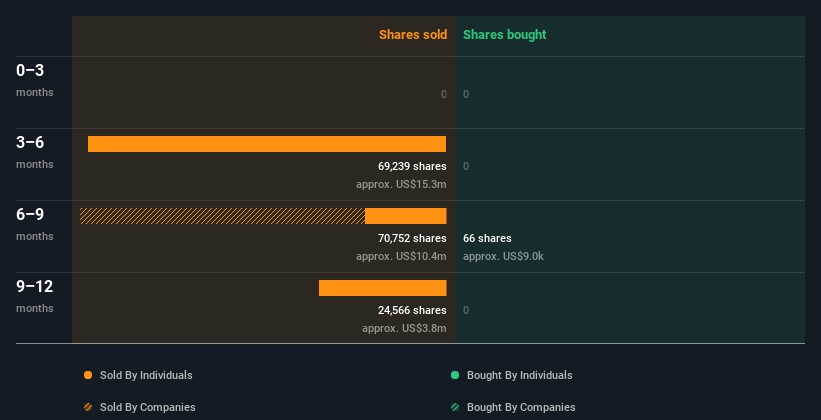Select the 'Shares sold' column header

(x=412, y=35)
